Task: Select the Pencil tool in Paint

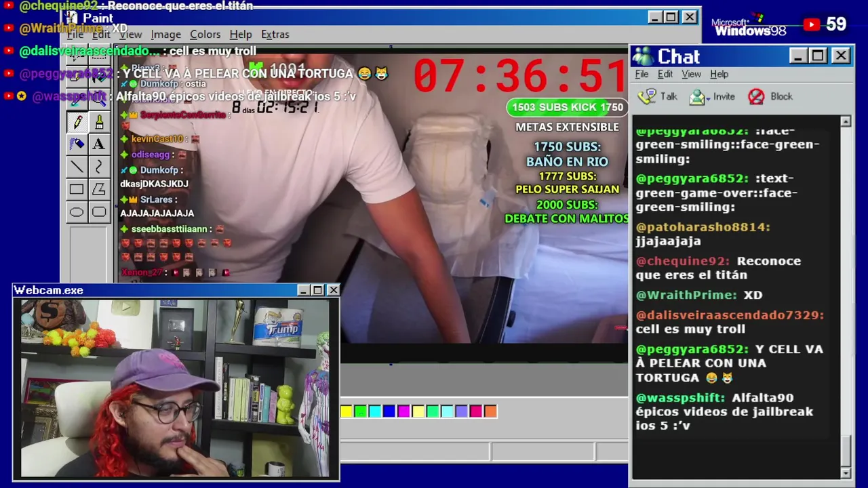Action: [x=77, y=122]
